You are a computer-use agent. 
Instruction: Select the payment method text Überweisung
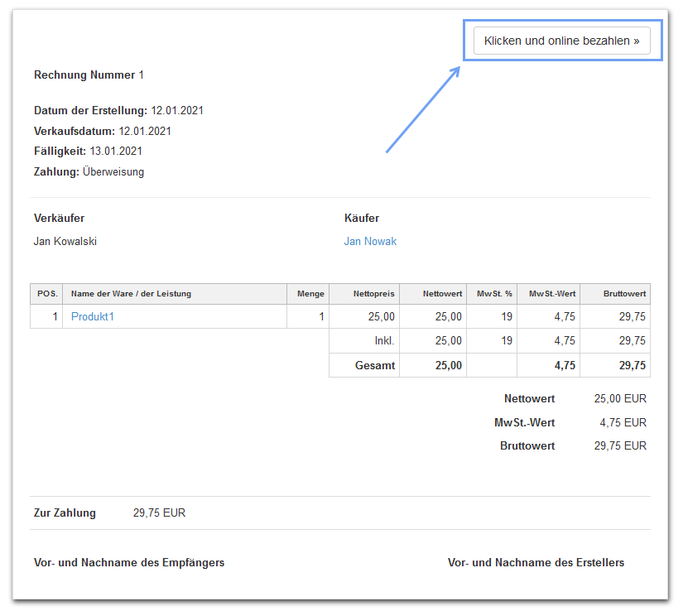click(x=113, y=172)
